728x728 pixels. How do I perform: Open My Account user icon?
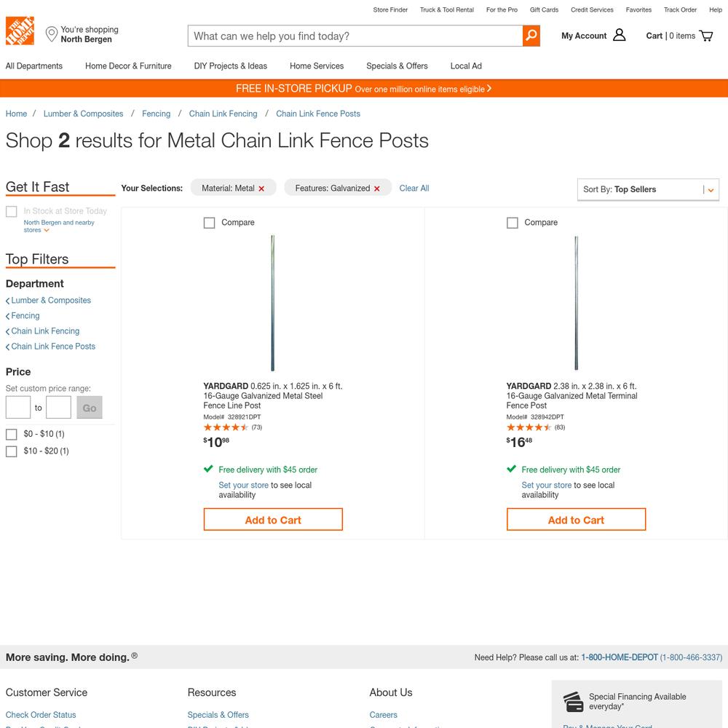point(619,35)
